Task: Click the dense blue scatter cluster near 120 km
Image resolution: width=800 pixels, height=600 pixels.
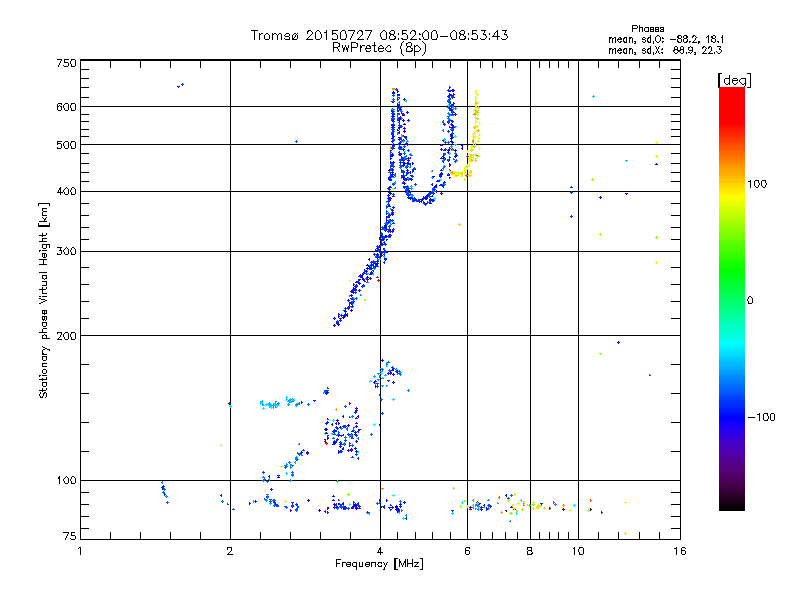Action: (342, 431)
